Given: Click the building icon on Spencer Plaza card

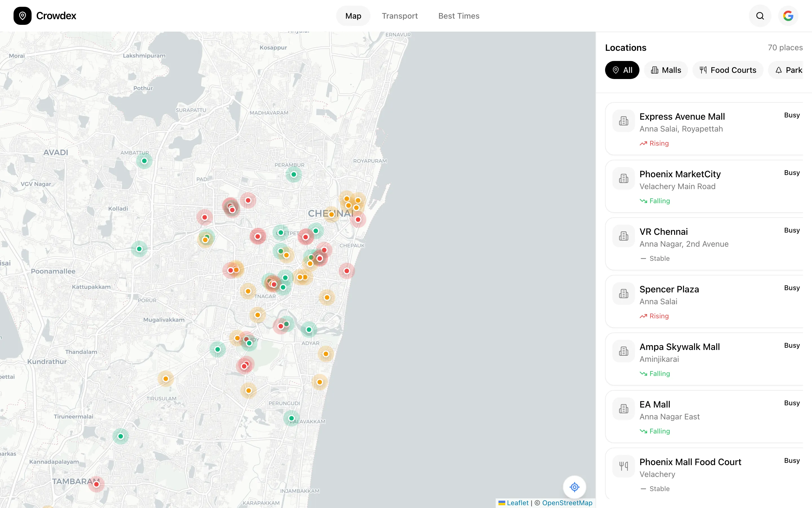Looking at the screenshot, I should click(624, 294).
